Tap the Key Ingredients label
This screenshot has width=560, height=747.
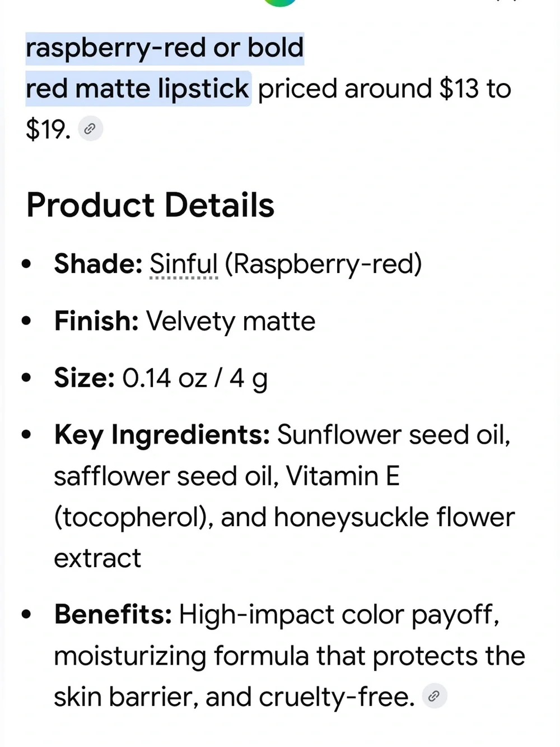click(x=162, y=435)
